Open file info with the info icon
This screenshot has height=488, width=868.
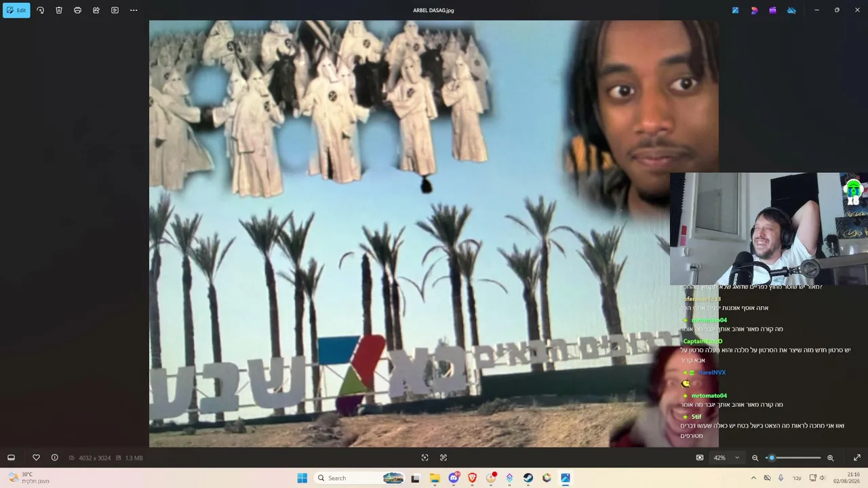point(55,457)
